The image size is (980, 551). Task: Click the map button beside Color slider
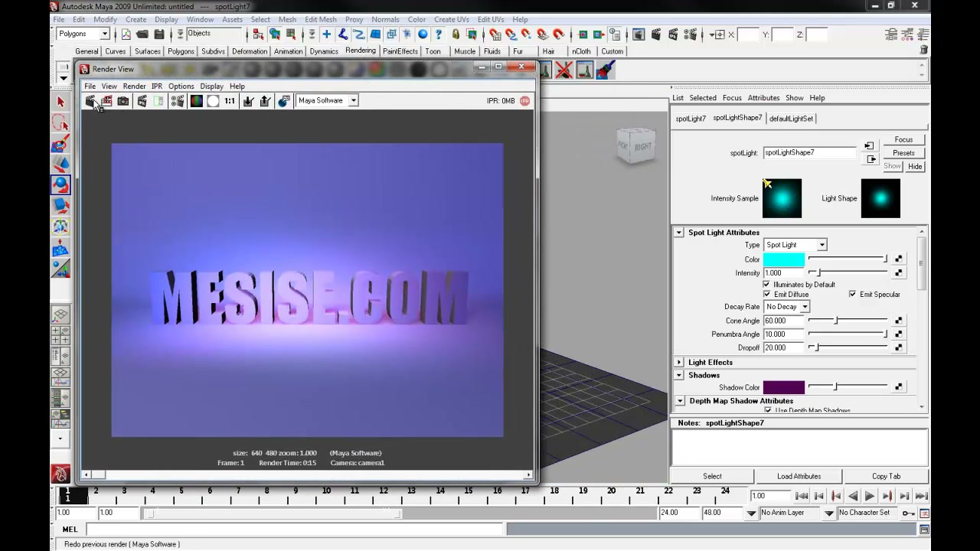pyautogui.click(x=898, y=259)
